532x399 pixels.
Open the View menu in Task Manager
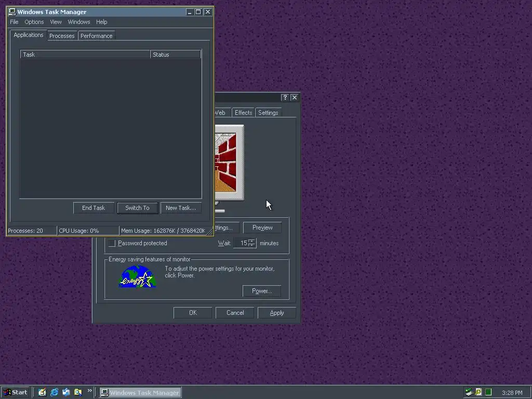click(x=56, y=22)
